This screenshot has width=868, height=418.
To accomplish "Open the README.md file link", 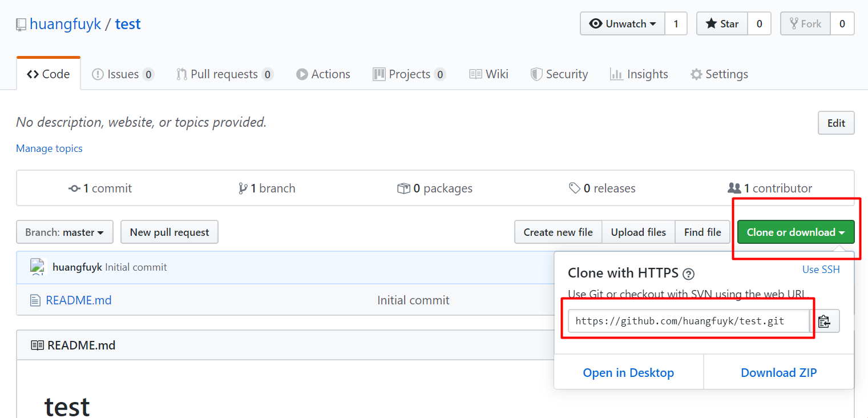I will pos(79,300).
